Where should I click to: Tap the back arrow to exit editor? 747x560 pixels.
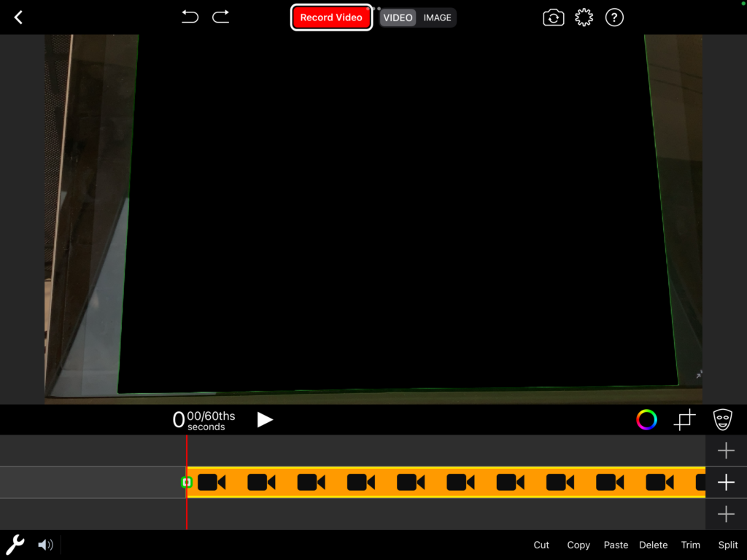point(18,17)
